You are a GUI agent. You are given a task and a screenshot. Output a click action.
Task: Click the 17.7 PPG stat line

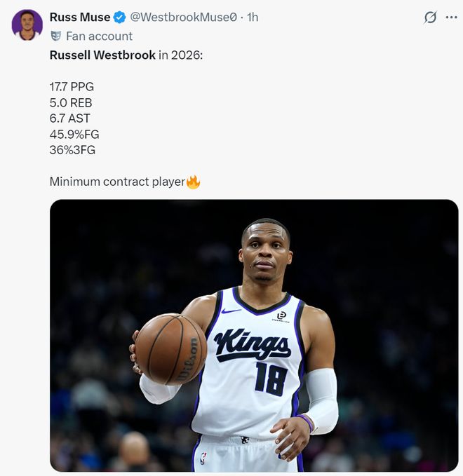tap(72, 87)
